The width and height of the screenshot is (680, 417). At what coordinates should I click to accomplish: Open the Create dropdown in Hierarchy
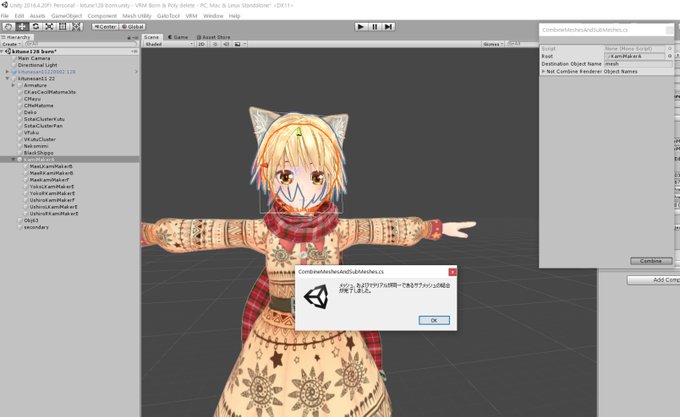click(x=11, y=44)
